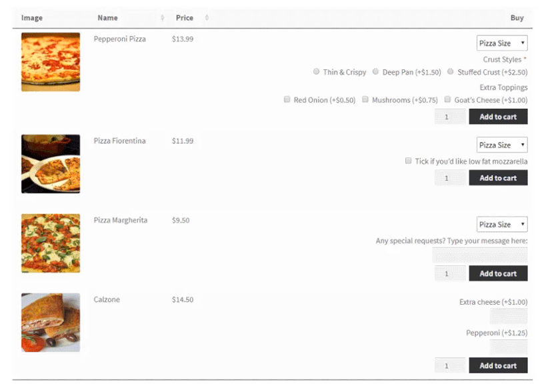Open the Pizza Size dropdown for Pepperoni Pizza

(x=501, y=42)
